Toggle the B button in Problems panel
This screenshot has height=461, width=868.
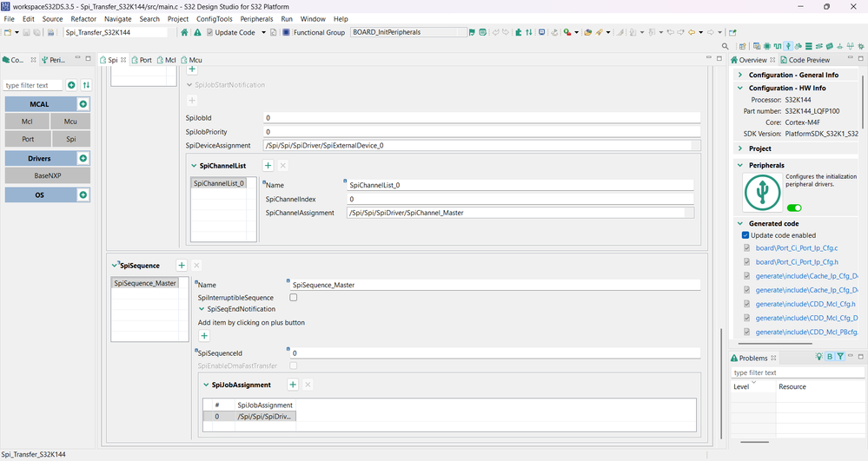pyautogui.click(x=830, y=357)
